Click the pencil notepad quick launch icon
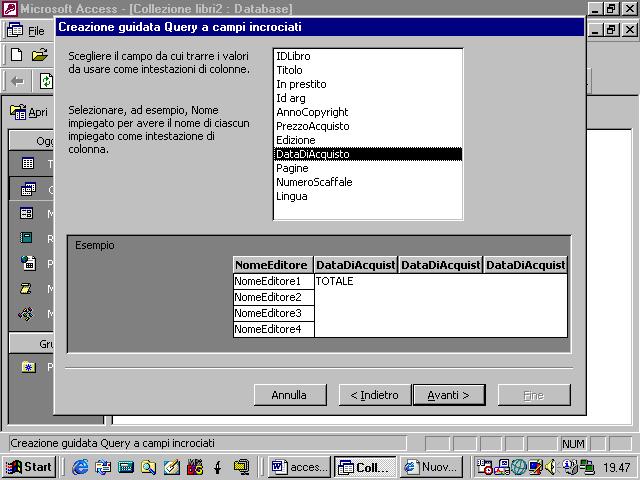Image resolution: width=640 pixels, height=480 pixels. click(x=172, y=467)
